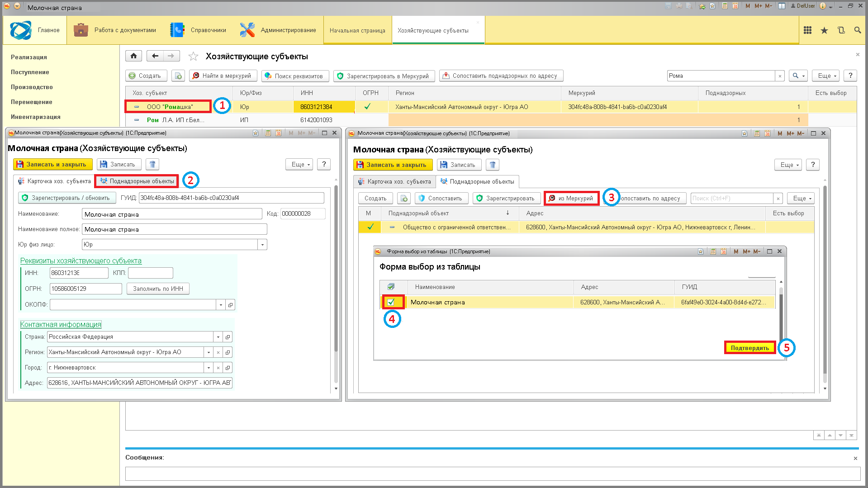The image size is (868, 488).
Task: Click help question mark in right Молочная страна window
Action: [x=813, y=165]
